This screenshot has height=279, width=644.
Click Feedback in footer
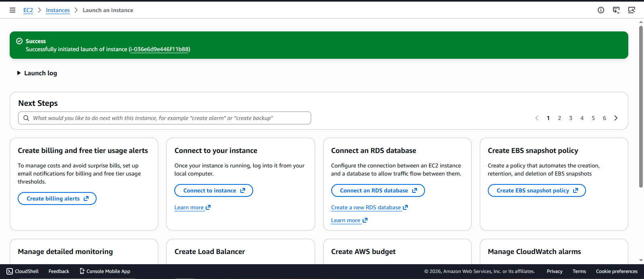tap(59, 271)
